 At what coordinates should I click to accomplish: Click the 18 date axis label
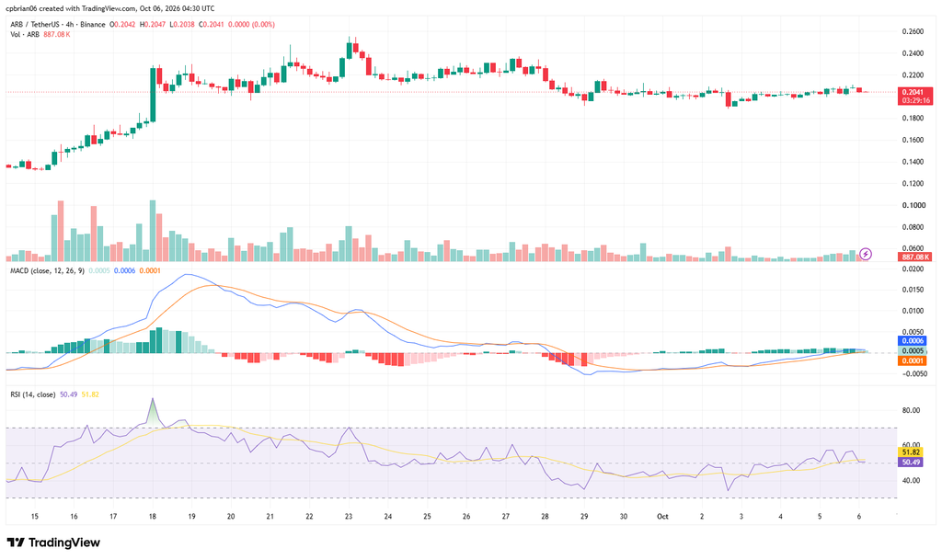(153, 517)
